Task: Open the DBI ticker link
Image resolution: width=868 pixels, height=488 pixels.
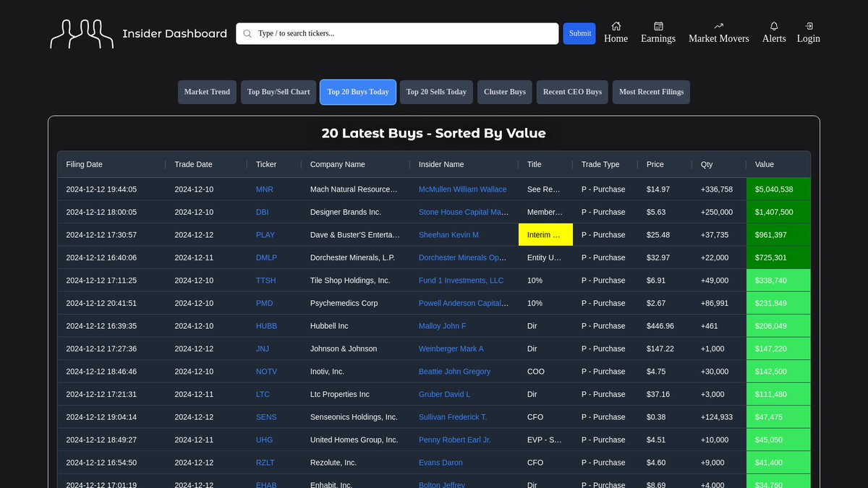Action: point(263,212)
